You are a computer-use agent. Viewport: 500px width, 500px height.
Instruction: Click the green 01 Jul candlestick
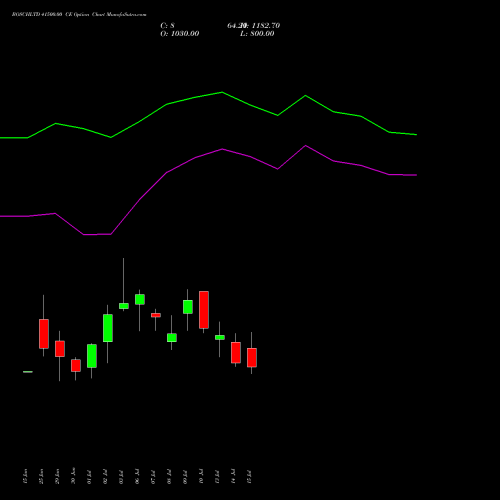point(92,356)
